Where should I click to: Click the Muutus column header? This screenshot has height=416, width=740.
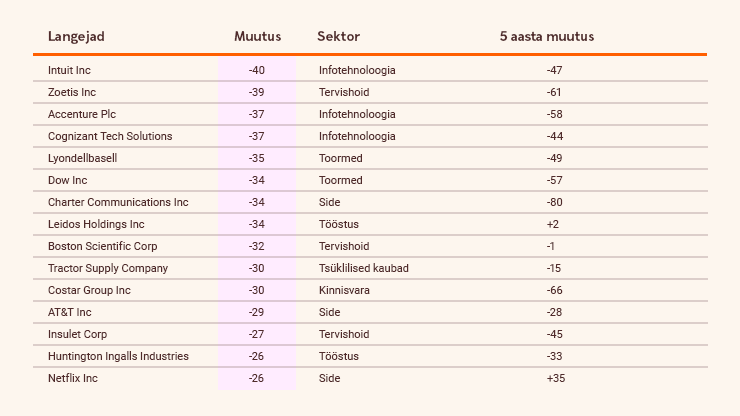click(258, 36)
